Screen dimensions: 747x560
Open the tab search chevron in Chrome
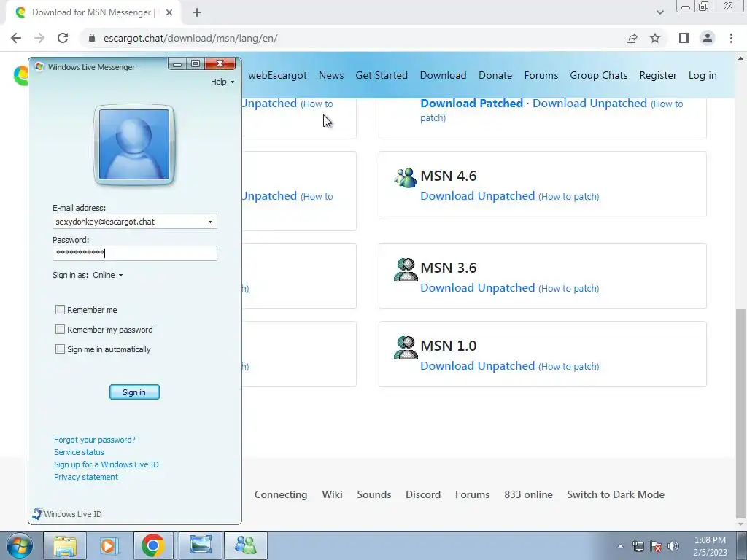point(659,12)
